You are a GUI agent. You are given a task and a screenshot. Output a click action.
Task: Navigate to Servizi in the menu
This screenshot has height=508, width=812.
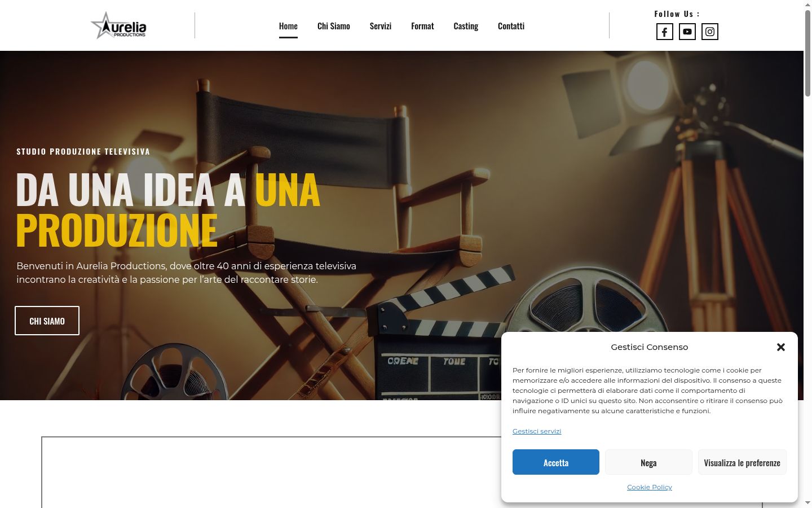point(381,26)
